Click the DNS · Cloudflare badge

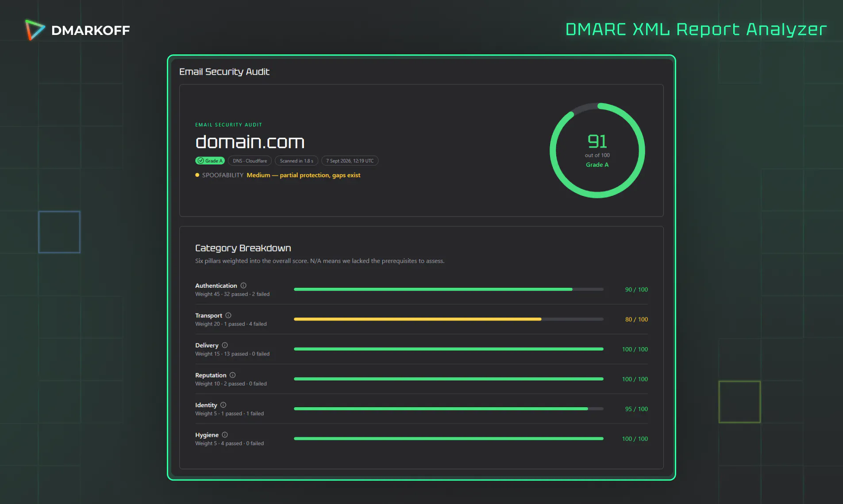pos(250,161)
